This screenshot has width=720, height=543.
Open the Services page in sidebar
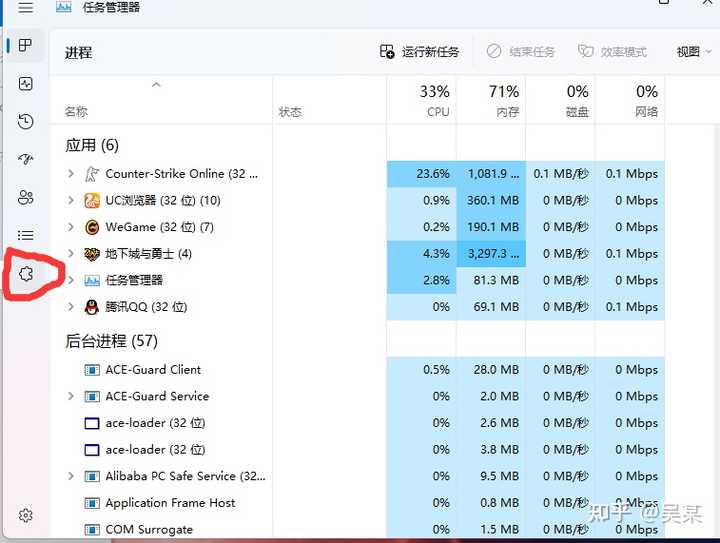[26, 274]
